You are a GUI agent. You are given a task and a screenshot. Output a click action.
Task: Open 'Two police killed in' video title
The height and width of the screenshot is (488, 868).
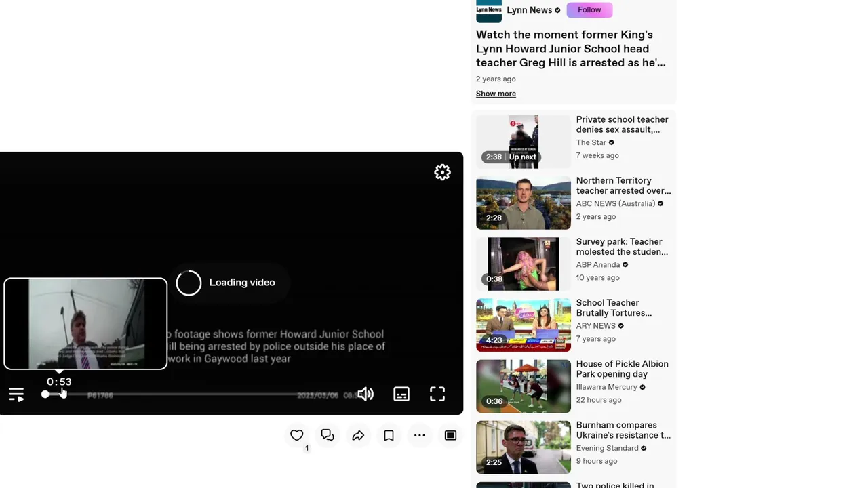point(615,485)
